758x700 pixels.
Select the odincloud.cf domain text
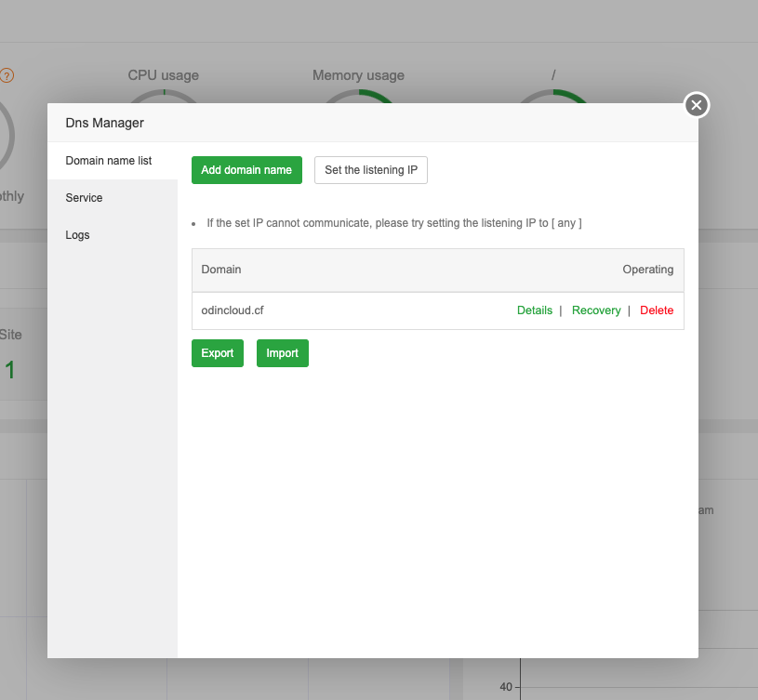point(233,310)
